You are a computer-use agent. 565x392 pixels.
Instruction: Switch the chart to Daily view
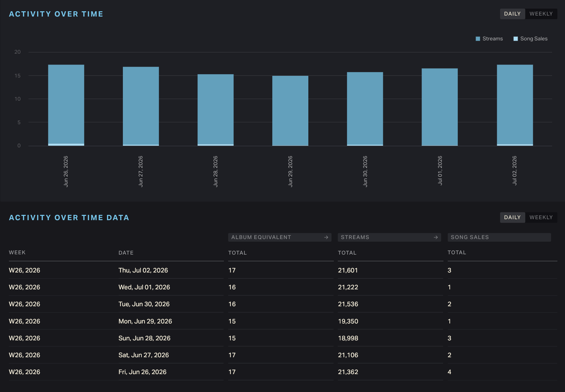coord(512,14)
